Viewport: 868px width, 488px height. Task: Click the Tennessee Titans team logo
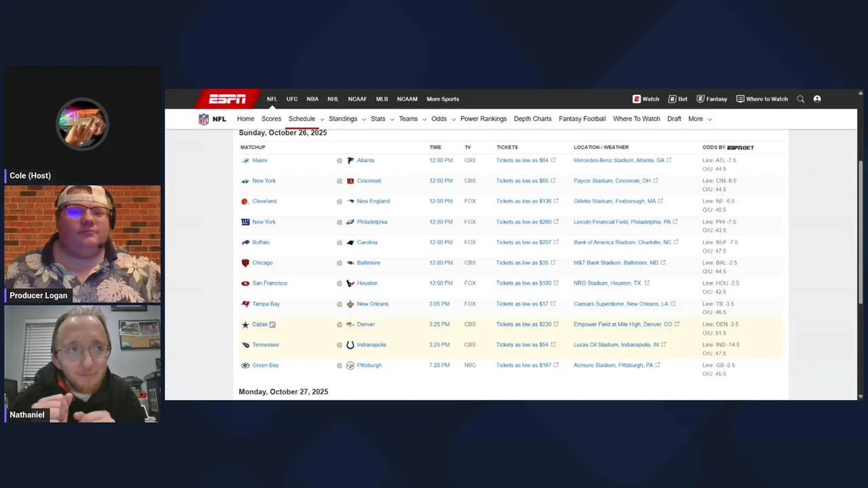(x=245, y=345)
